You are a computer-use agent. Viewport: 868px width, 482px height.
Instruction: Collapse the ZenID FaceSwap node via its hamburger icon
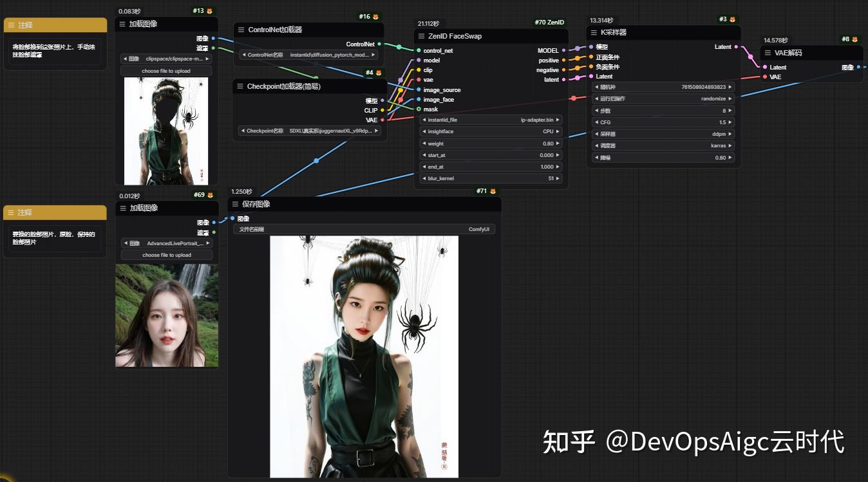(x=421, y=36)
